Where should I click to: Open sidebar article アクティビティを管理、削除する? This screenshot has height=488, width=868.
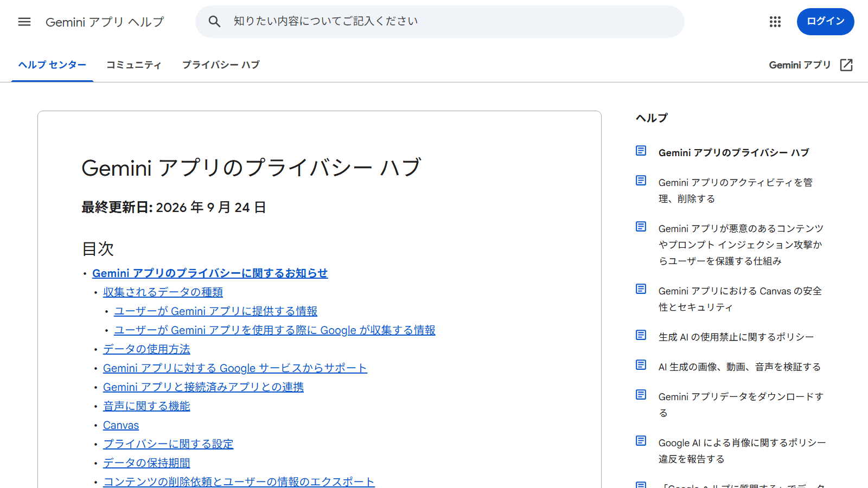point(735,191)
